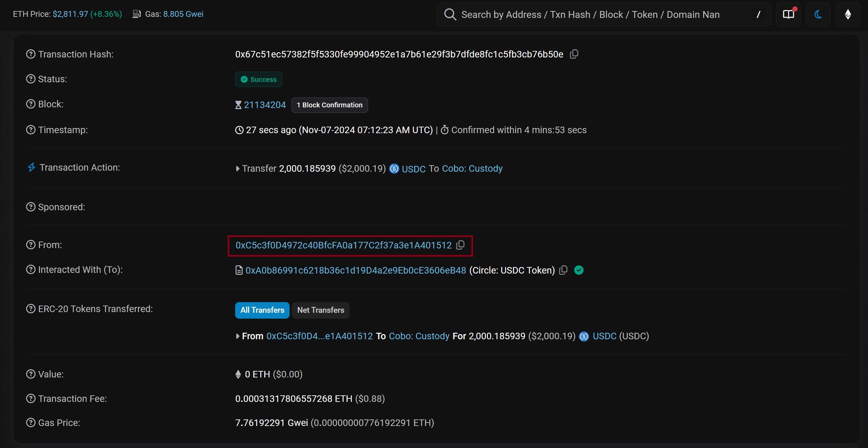Open block 21134204 link
The width and height of the screenshot is (868, 448).
(x=264, y=105)
